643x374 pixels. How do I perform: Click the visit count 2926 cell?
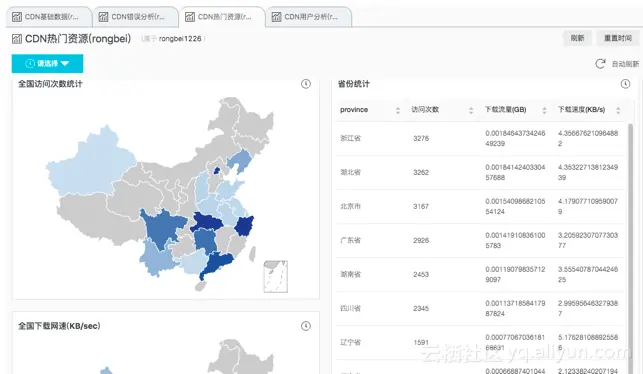(421, 240)
